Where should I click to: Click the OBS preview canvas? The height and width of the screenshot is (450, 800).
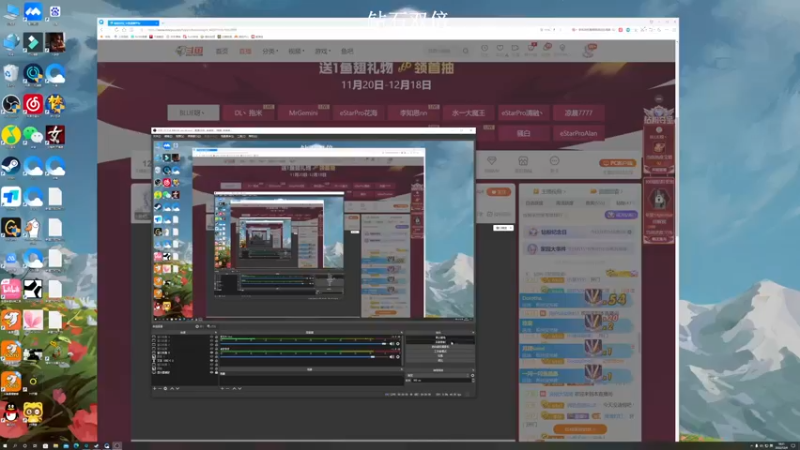pos(313,230)
